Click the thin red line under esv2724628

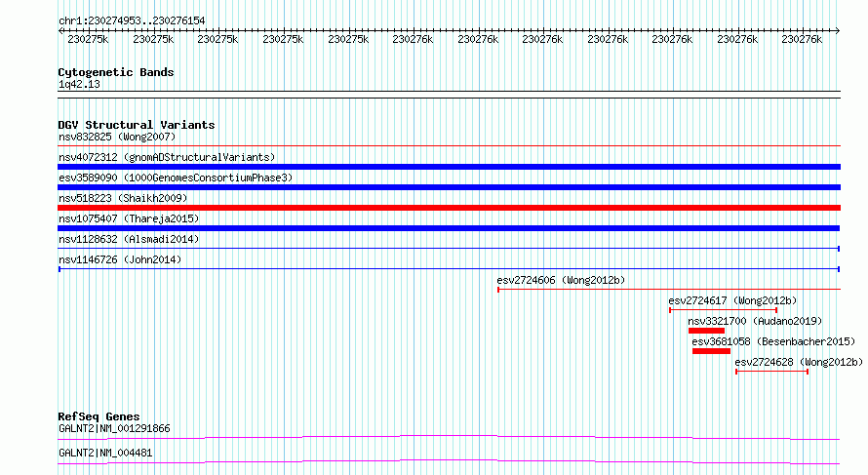pyautogui.click(x=771, y=372)
